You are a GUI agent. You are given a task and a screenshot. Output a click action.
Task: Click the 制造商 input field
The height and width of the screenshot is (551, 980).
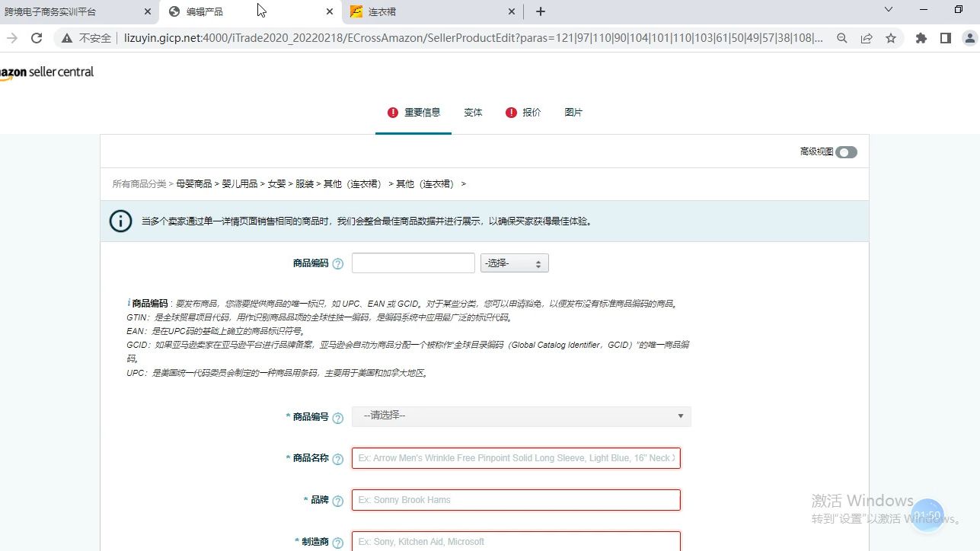(516, 541)
